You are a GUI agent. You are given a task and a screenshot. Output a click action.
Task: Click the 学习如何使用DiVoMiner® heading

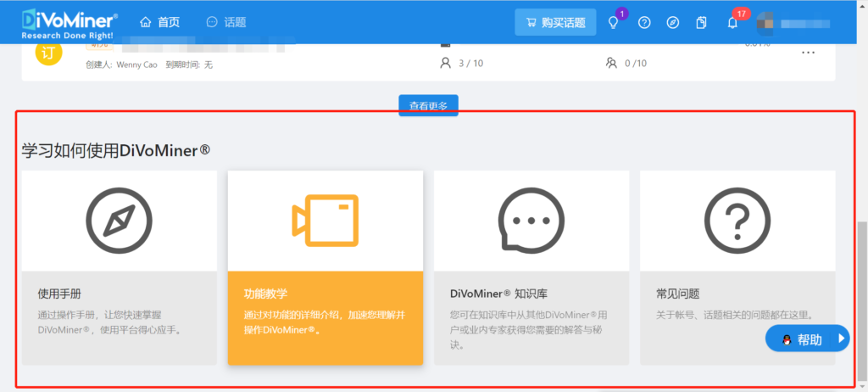tap(115, 149)
